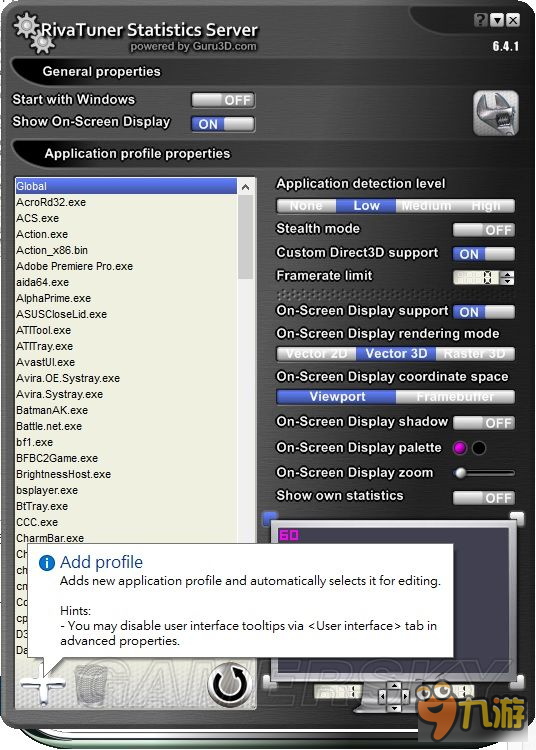
Task: Click the question mark help icon
Action: click(x=481, y=20)
